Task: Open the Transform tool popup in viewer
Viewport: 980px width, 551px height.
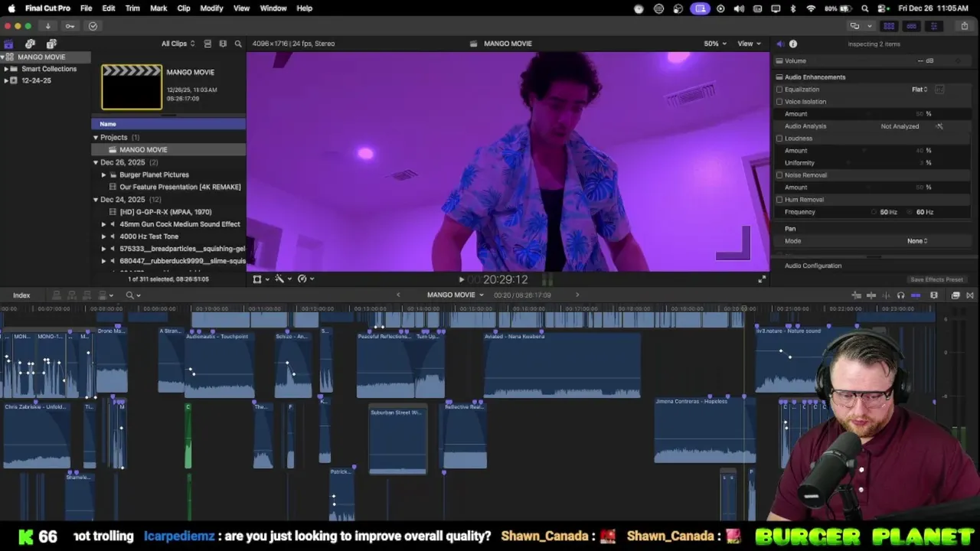Action: point(260,279)
